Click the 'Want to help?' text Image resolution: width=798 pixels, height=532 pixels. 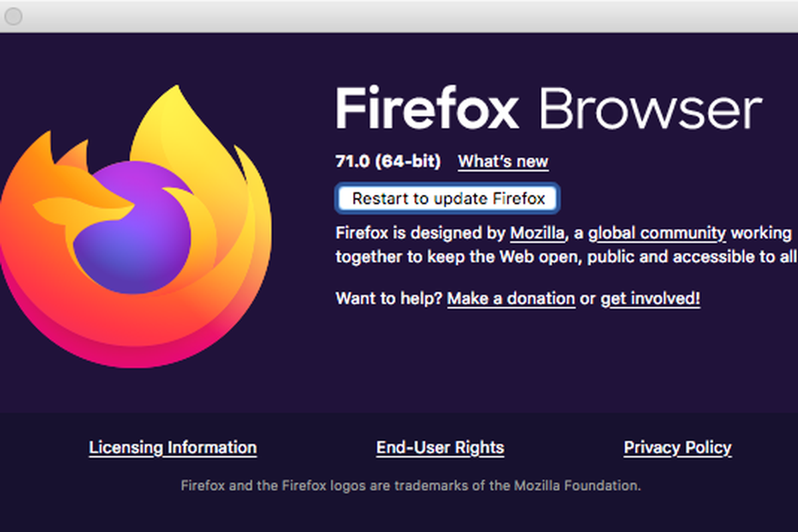point(389,299)
